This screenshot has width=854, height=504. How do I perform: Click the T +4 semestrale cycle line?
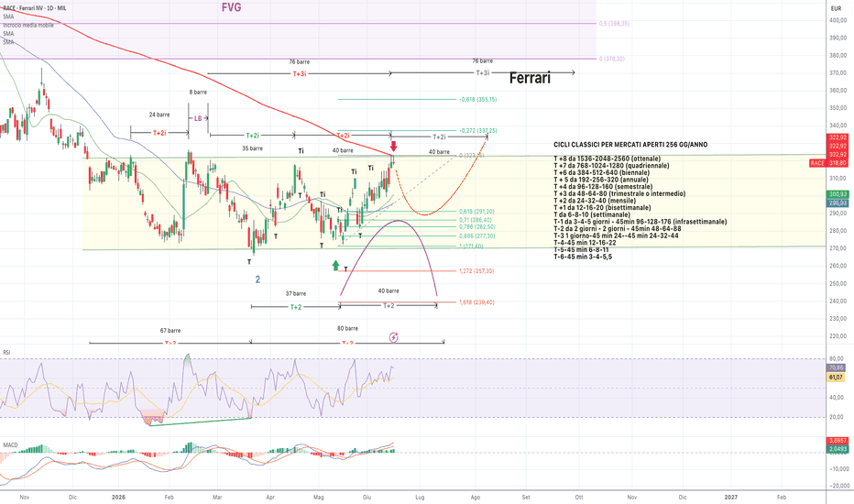click(603, 187)
